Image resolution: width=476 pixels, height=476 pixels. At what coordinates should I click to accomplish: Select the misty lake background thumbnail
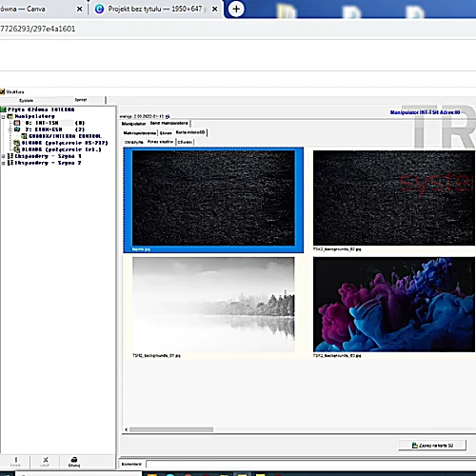tap(213, 305)
